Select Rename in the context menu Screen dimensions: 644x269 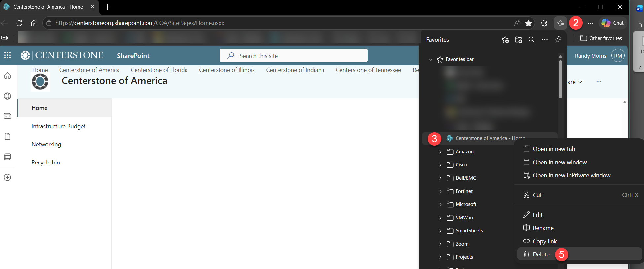pyautogui.click(x=580, y=228)
